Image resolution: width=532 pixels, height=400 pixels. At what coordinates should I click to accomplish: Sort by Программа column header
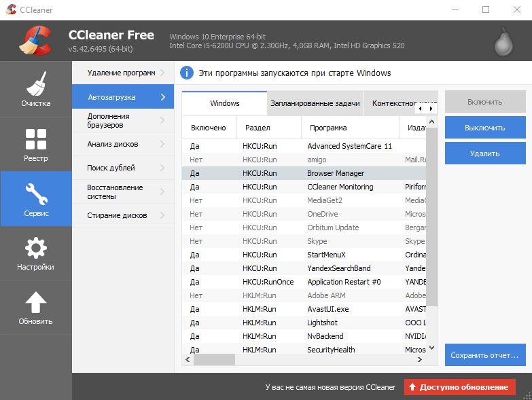(x=350, y=128)
